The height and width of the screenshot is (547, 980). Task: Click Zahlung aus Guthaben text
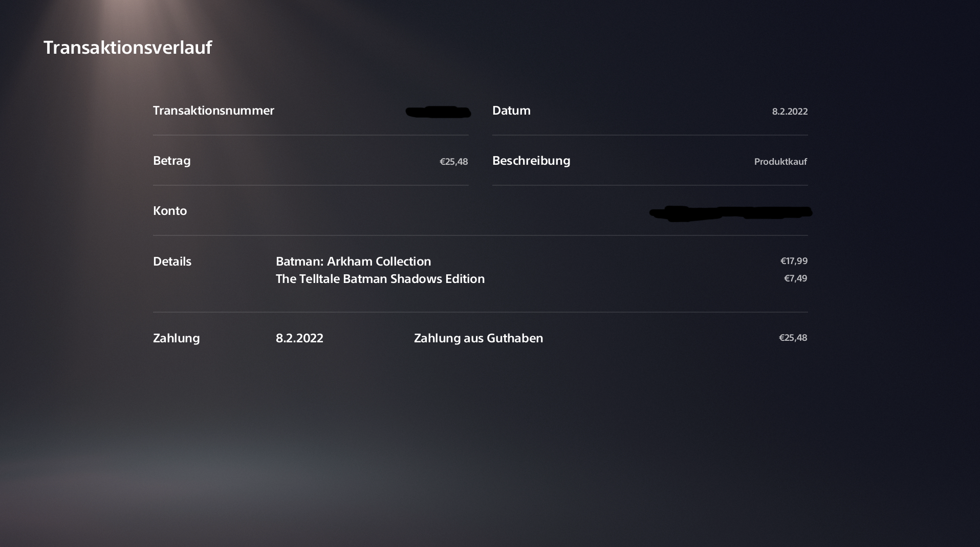[x=478, y=338]
